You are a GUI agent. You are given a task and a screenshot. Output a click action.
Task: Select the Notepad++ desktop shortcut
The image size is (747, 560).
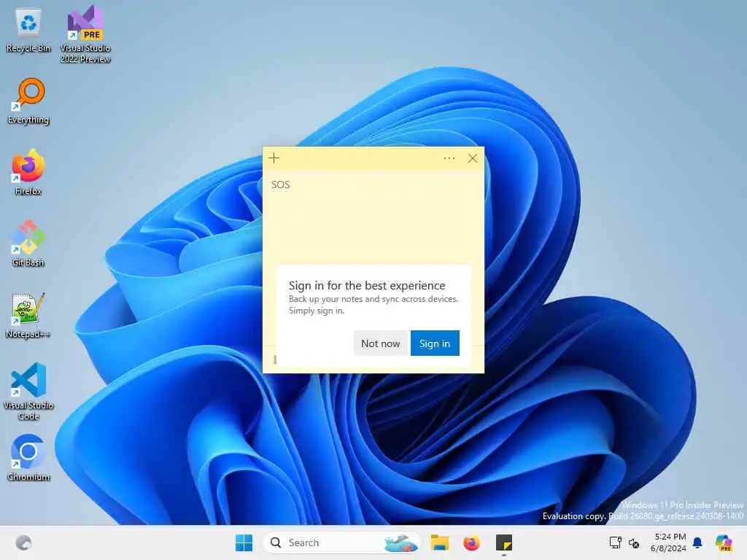point(28,316)
